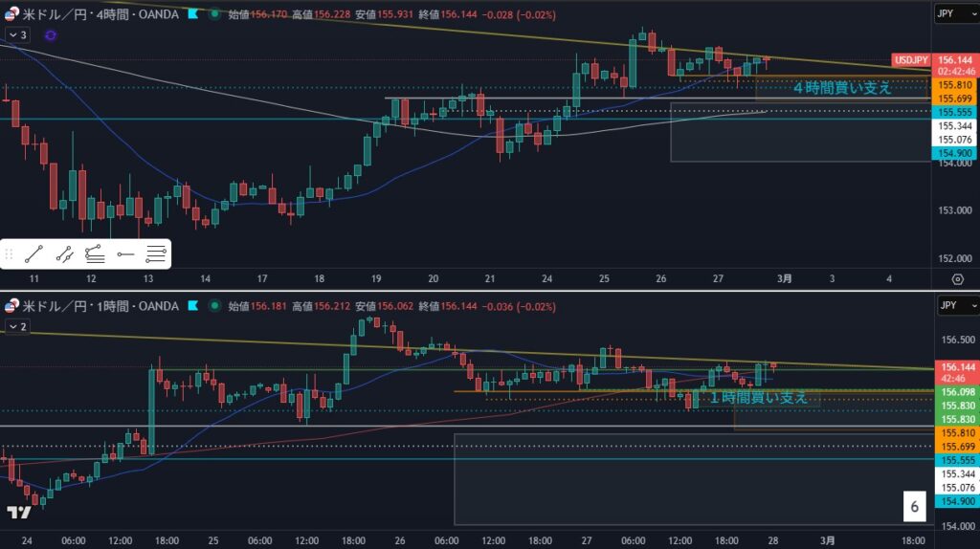Screen dimensions: 980x549
Task: Pick the parallel horizontal lines tool
Action: point(156,254)
